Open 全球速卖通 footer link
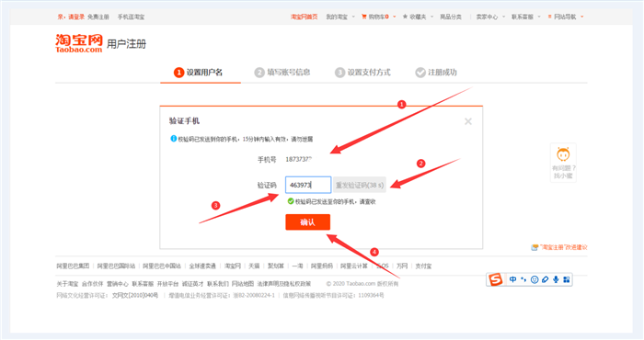The height and width of the screenshot is (340, 644). coord(202,266)
